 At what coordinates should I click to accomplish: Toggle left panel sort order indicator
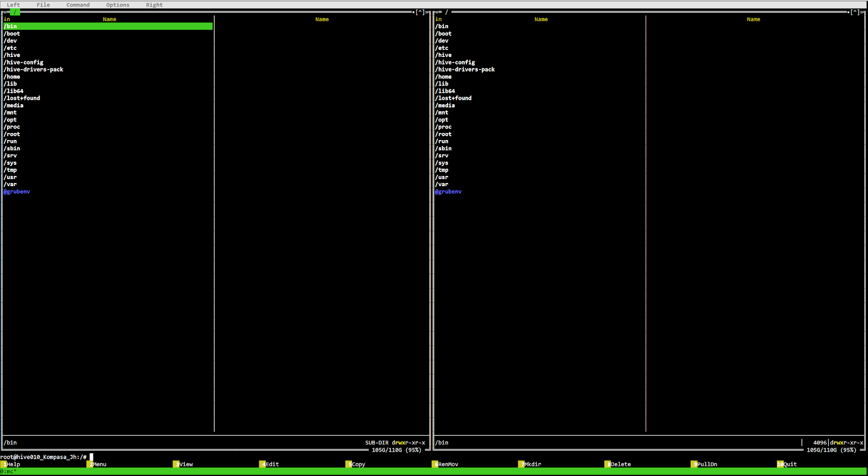pyautogui.click(x=7, y=20)
